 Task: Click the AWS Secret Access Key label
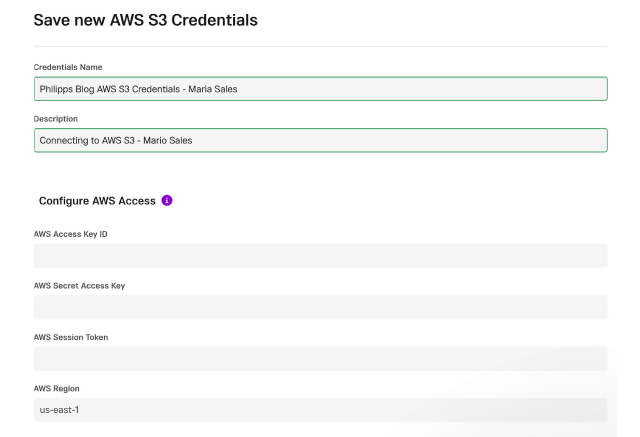pos(79,286)
